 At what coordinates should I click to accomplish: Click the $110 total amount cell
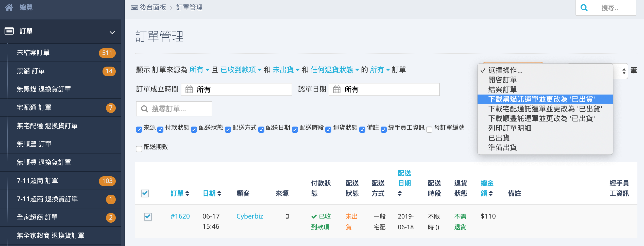click(488, 216)
